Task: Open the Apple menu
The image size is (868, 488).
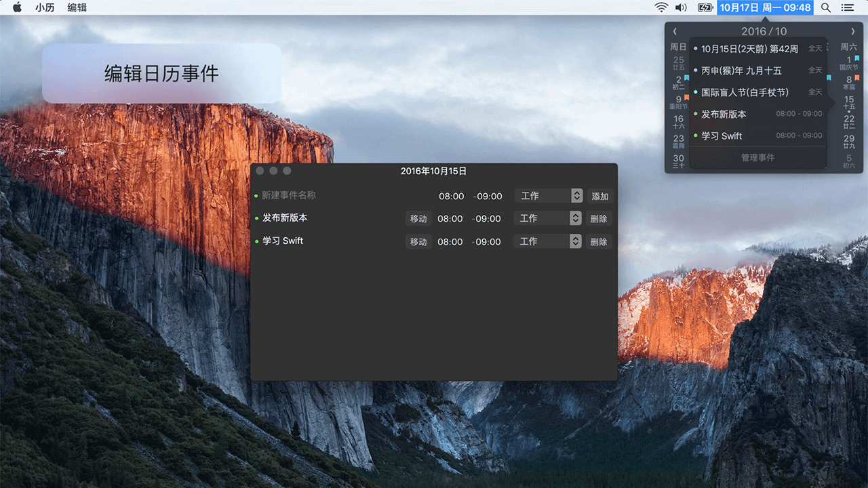Action: click(x=18, y=7)
